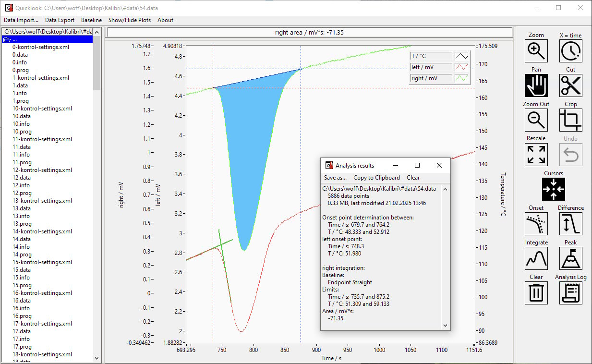This screenshot has width=592, height=364.
Task: Select the Difference measurement tool
Action: coord(571,224)
